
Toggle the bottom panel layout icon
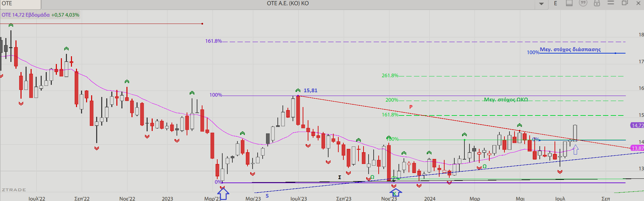569,3
